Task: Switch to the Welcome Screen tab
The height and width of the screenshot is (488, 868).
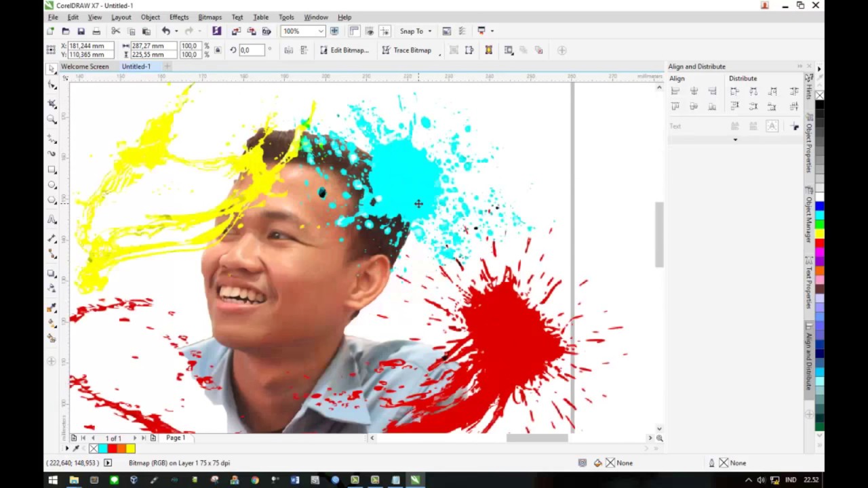Action: (x=85, y=66)
